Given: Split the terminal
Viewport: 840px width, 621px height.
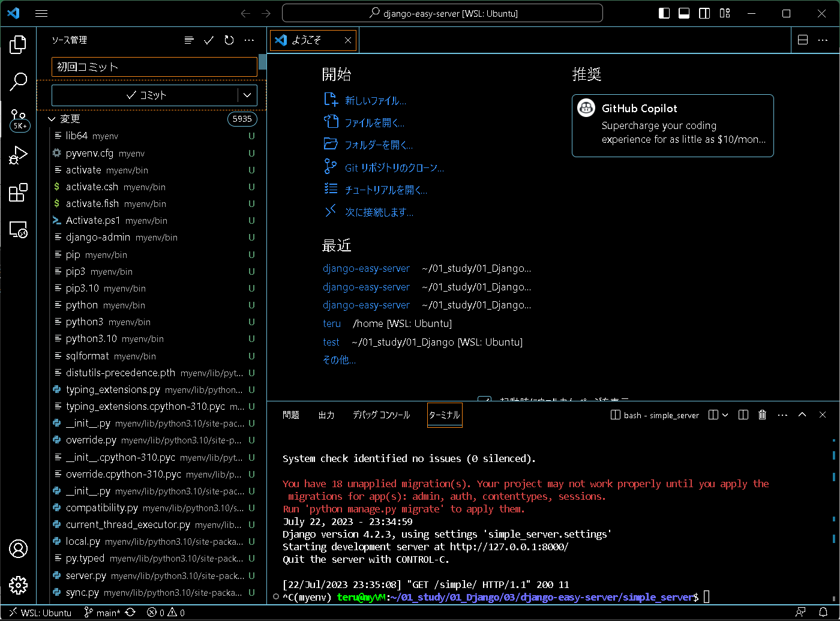Looking at the screenshot, I should pyautogui.click(x=743, y=415).
